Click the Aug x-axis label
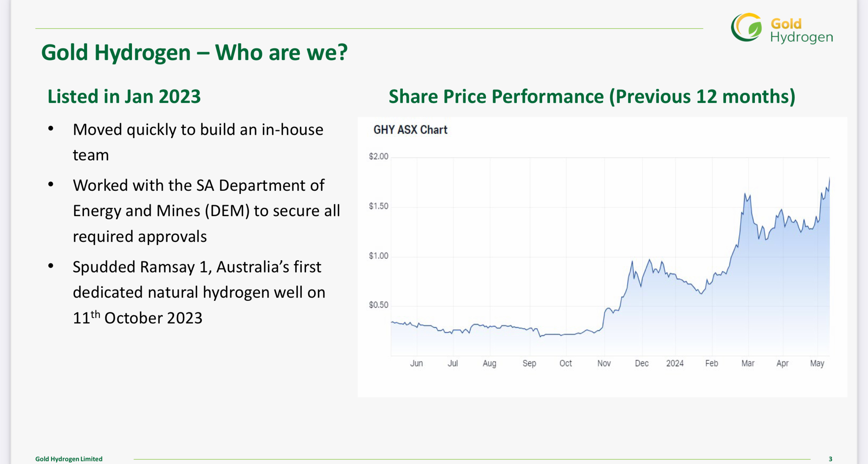 (489, 363)
